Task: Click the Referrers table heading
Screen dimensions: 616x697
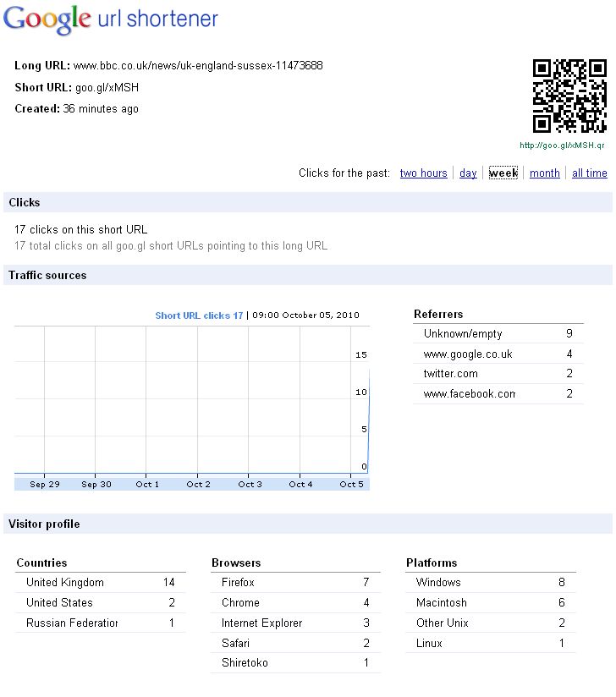Action: click(x=438, y=315)
